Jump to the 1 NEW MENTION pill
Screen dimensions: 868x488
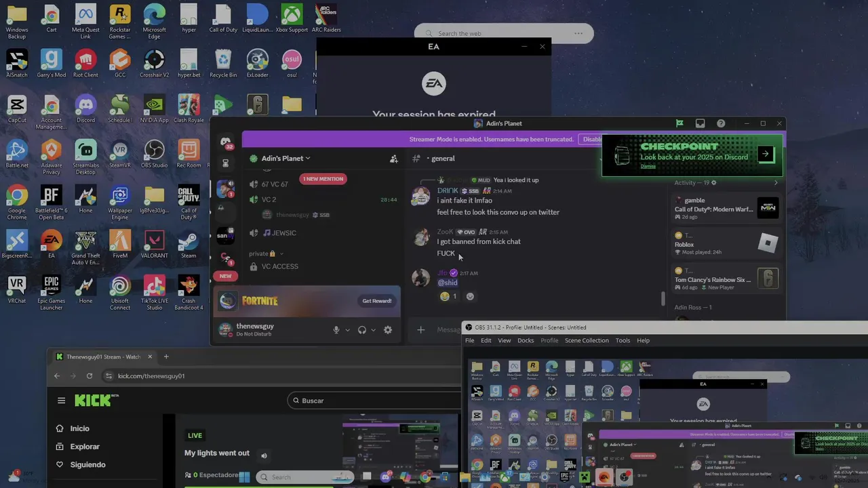[x=323, y=179]
